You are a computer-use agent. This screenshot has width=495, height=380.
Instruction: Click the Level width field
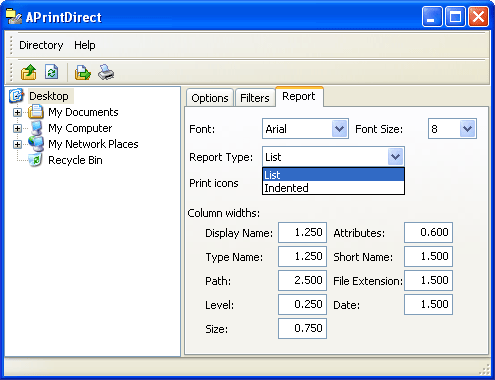point(302,304)
